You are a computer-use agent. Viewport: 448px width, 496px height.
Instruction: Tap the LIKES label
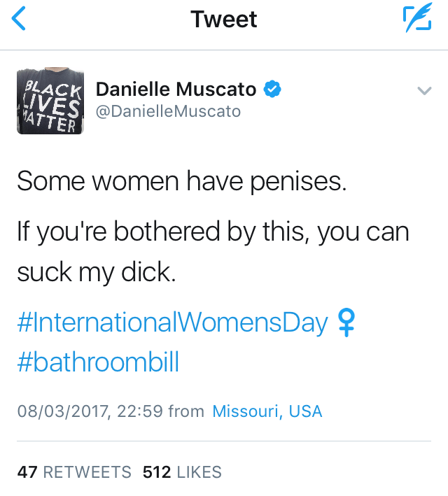(x=199, y=472)
